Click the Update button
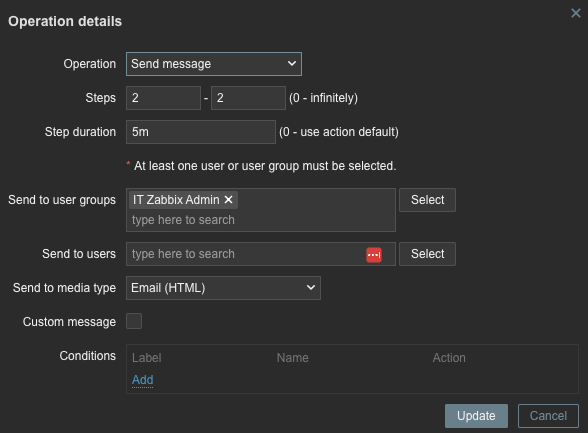 tap(476, 416)
